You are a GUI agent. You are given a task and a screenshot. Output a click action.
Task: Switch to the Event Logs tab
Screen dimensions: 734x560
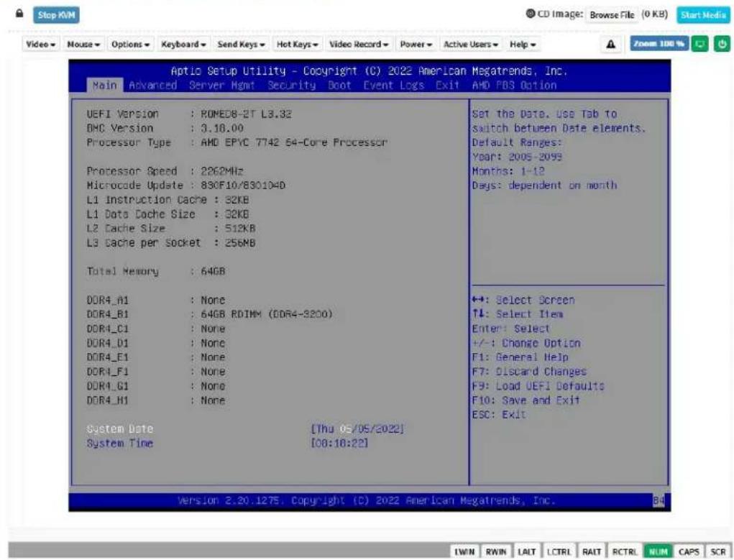(x=394, y=86)
